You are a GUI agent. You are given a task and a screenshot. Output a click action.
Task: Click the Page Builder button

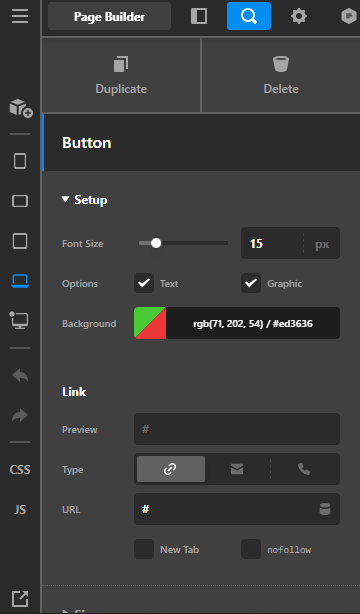click(109, 16)
